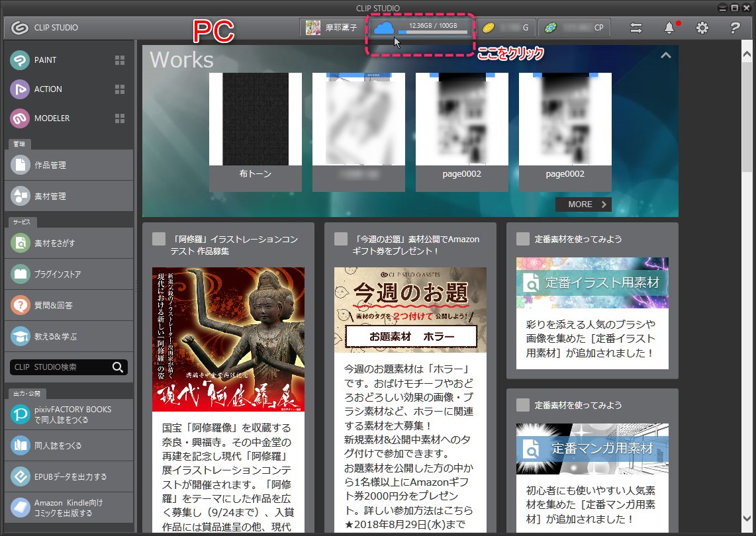Open the transfer arrows icon
This screenshot has width=756, height=536.
click(636, 28)
